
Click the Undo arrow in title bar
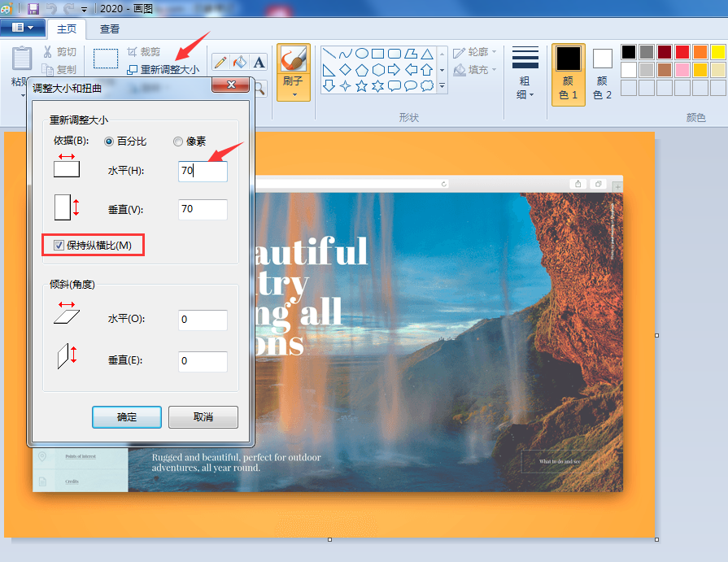coord(51,8)
